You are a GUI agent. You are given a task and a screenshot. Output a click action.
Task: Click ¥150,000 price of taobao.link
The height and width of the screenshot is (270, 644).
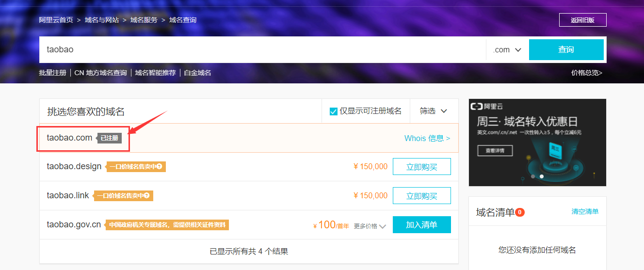point(370,196)
